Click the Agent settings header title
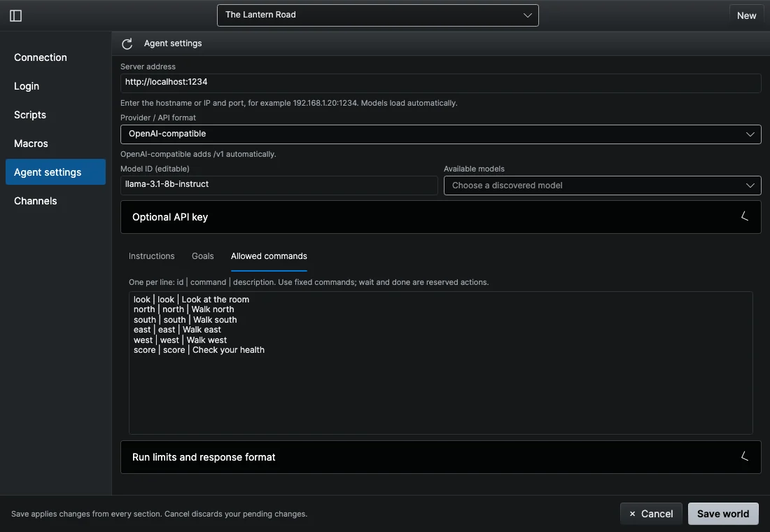This screenshot has width=770, height=532. (x=173, y=43)
